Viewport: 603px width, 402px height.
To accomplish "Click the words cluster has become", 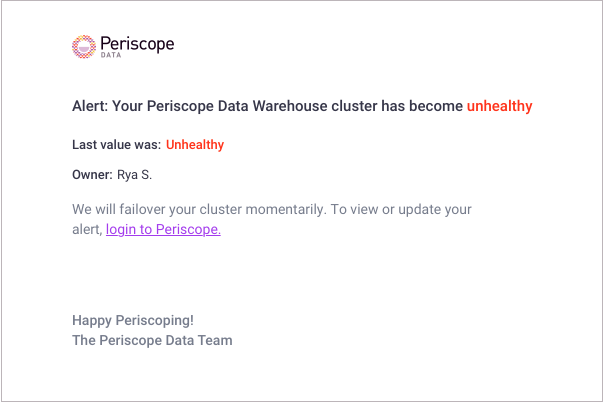I will [397, 106].
